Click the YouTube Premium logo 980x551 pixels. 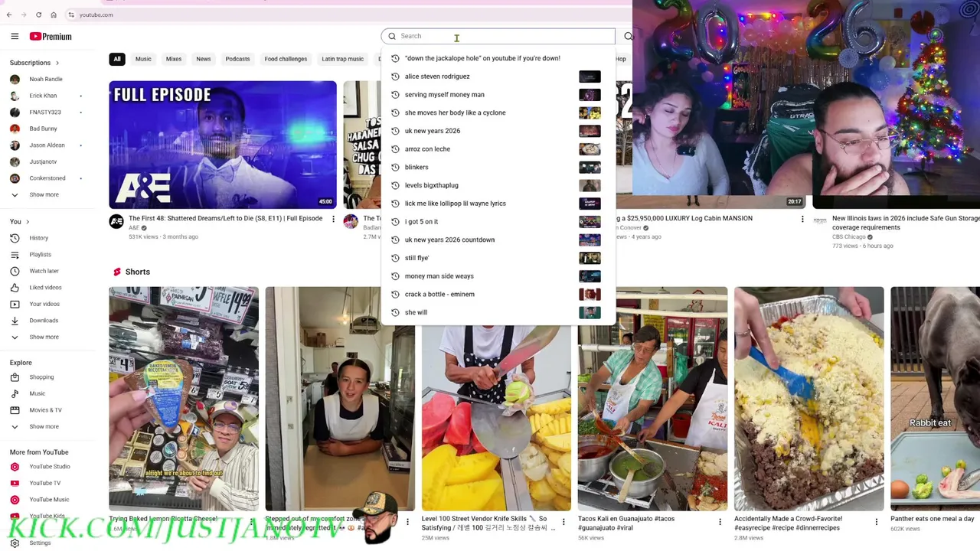click(x=51, y=36)
